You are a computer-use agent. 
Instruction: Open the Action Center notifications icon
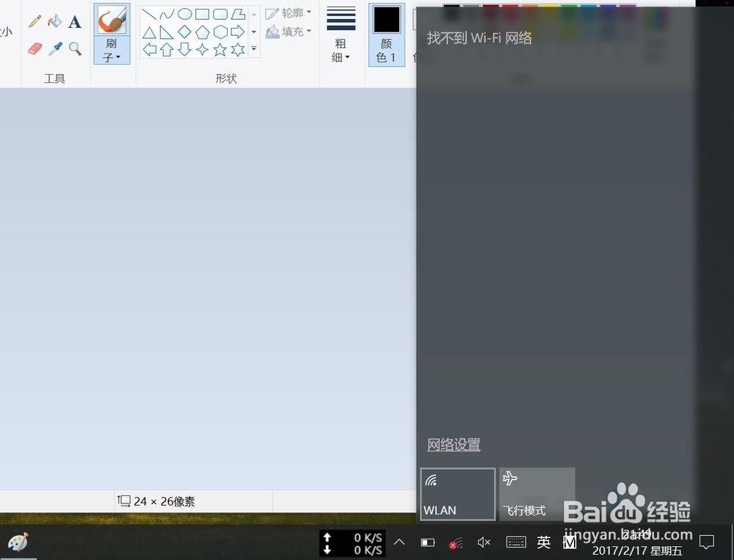(x=706, y=542)
